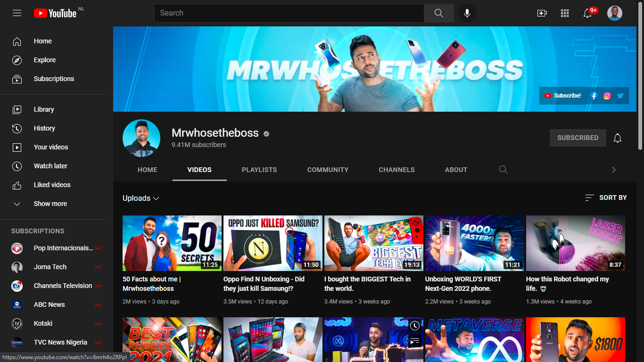Select the VIDEOS tab
Screen dimensions: 644x362
199,170
